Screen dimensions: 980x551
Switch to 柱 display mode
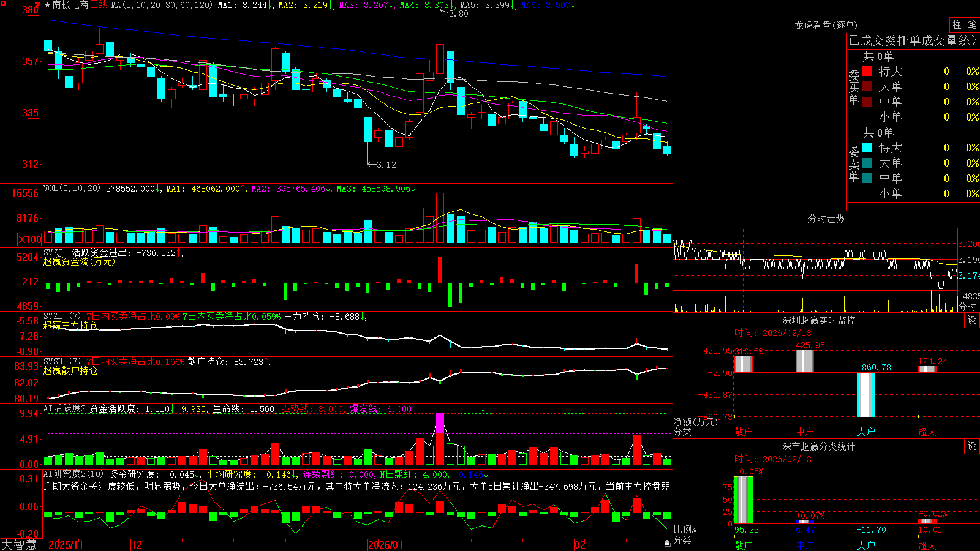click(957, 24)
